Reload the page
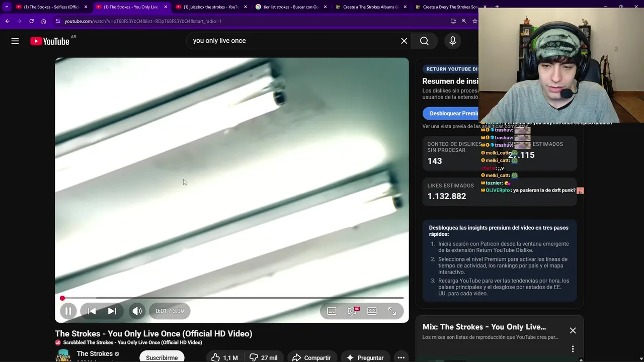Viewport: 644px width, 362px height. (31, 21)
